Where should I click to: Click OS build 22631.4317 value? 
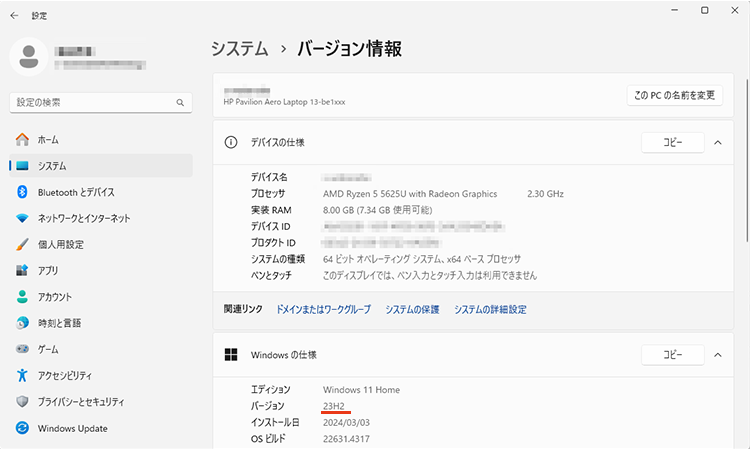click(346, 438)
